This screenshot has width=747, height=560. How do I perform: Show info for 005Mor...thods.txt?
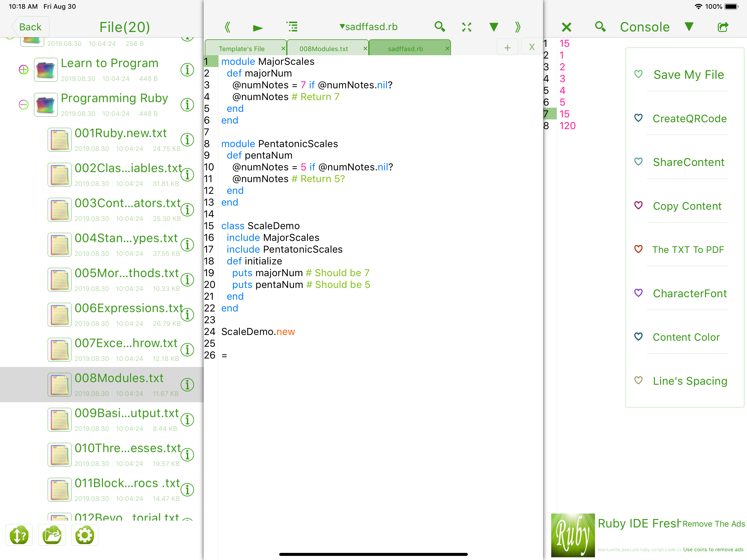click(x=187, y=280)
